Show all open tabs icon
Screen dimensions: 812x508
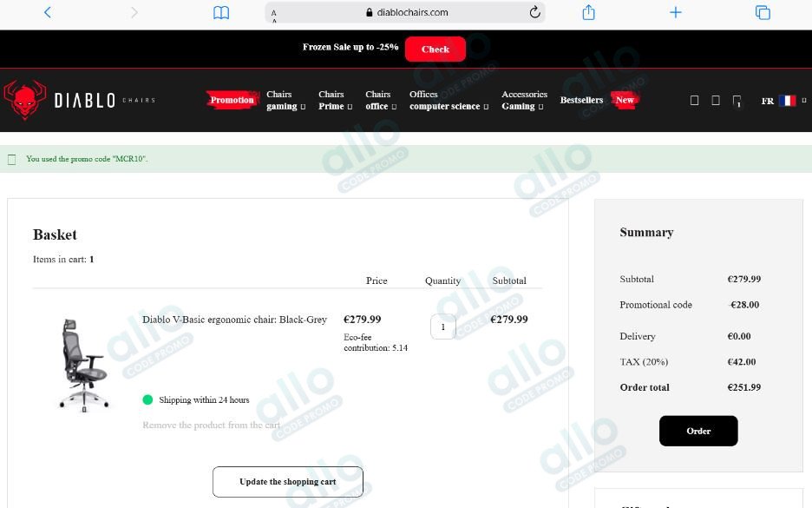point(763,12)
